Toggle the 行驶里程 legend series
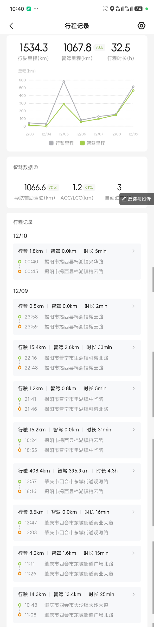The height and width of the screenshot is (644, 154). pyautogui.click(x=61, y=143)
